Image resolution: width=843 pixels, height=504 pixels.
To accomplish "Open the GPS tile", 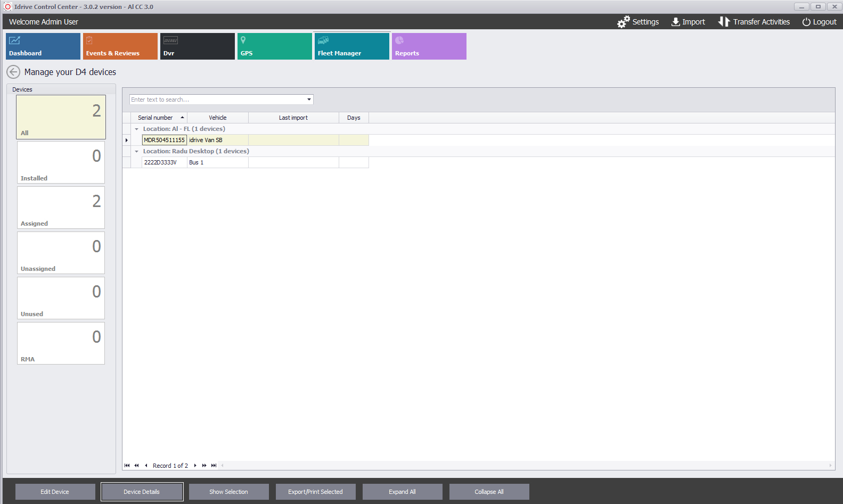I will coord(275,46).
